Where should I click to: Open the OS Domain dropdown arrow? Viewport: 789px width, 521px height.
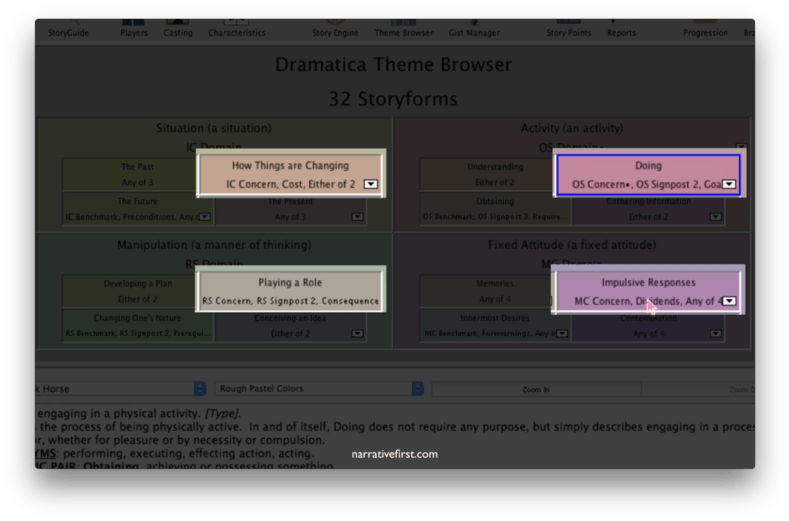coord(741,147)
